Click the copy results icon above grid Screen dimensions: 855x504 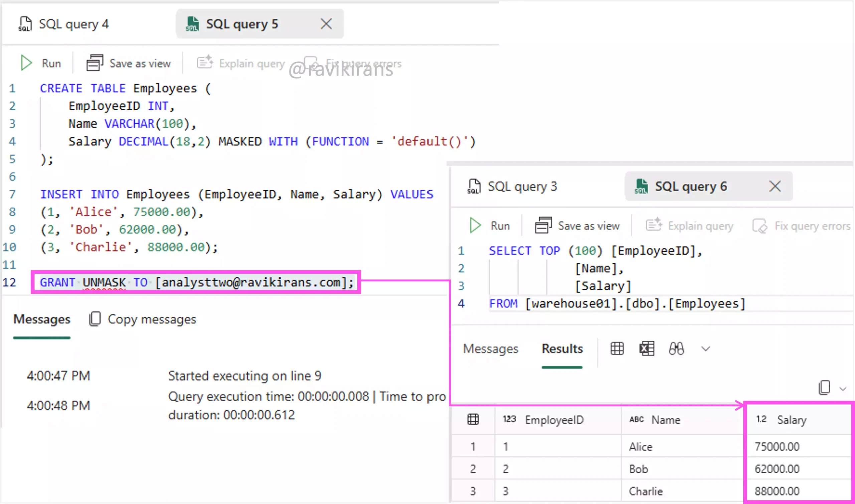[x=824, y=388]
